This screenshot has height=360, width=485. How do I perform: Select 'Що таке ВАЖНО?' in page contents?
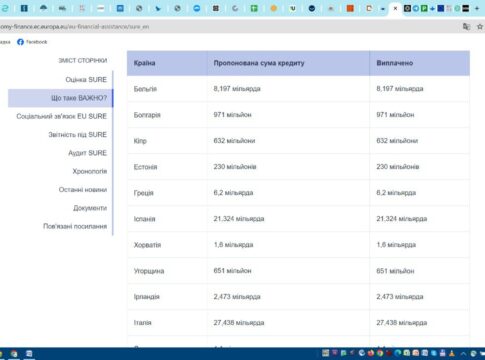79,98
